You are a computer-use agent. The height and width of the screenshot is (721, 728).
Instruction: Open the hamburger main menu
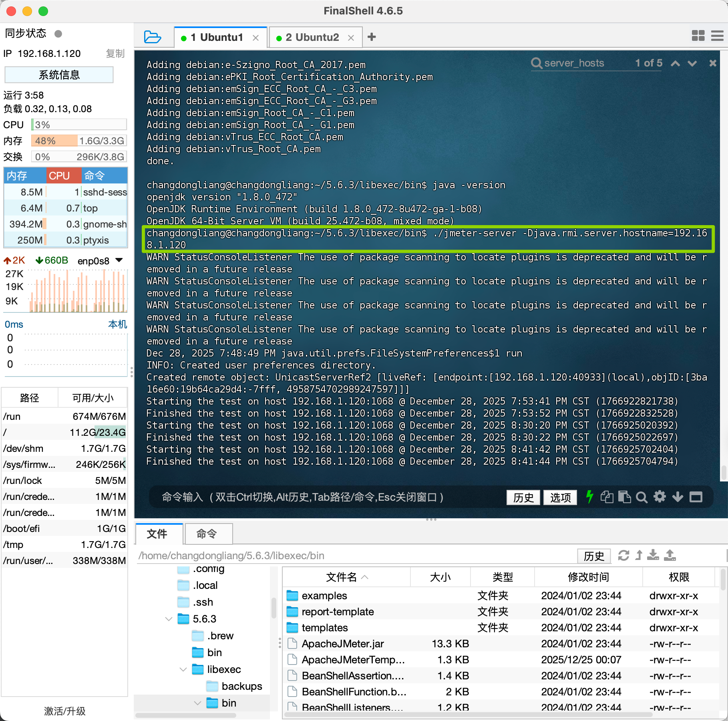coord(717,36)
